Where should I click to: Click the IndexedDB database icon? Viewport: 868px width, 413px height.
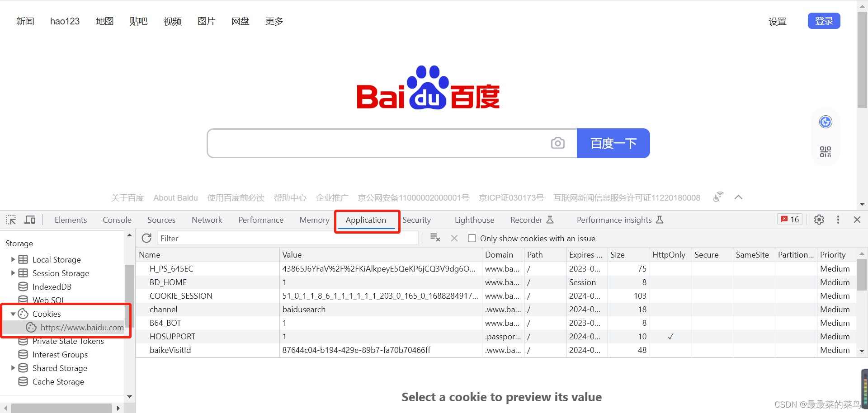(x=23, y=286)
